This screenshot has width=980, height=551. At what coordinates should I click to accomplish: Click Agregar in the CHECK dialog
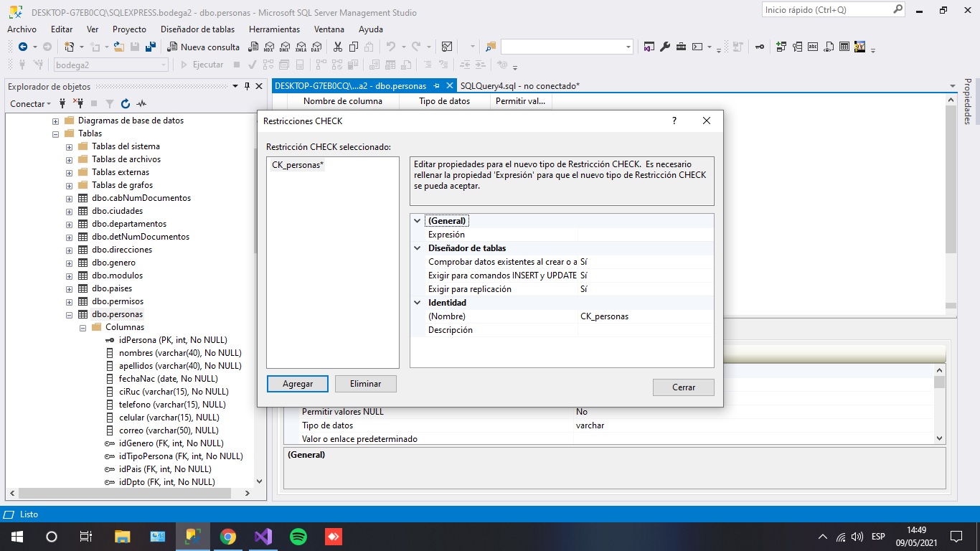tap(298, 384)
